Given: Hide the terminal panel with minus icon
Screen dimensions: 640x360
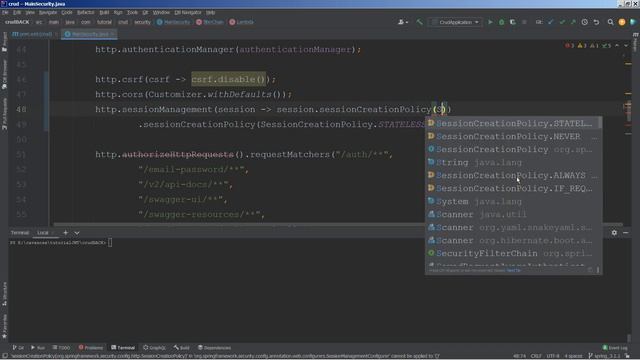Looking at the screenshot, I should [626, 233].
